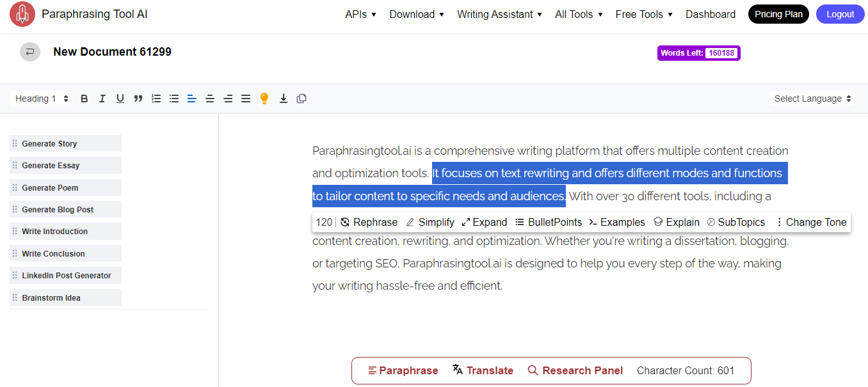
Task: Generate SubTopics for the selection
Action: pyautogui.click(x=736, y=222)
